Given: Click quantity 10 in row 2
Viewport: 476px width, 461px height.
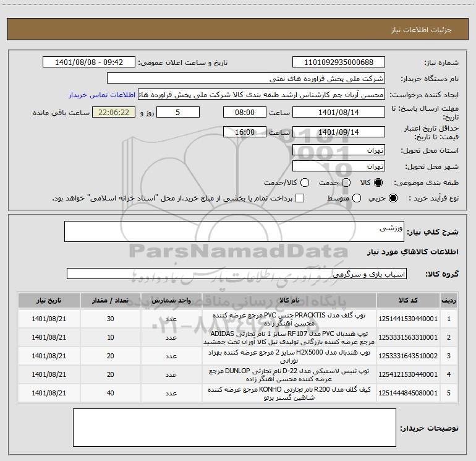Looking at the screenshot, I should tap(111, 337).
